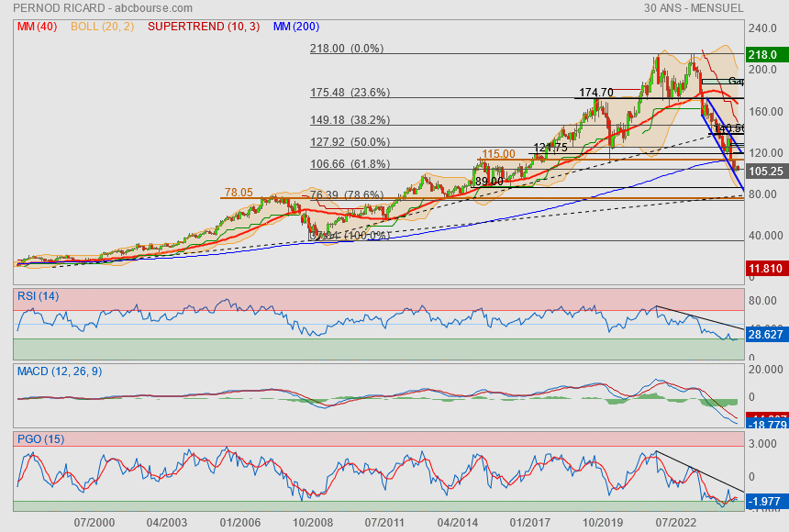The height and width of the screenshot is (532, 789).
Task: Click the 121.75 level label
Action: (x=550, y=148)
